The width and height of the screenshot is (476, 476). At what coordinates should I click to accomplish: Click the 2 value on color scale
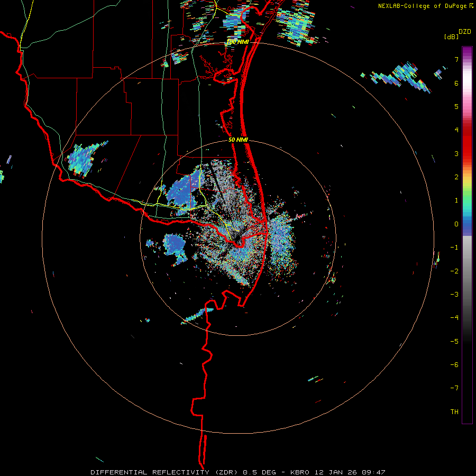[x=456, y=177]
